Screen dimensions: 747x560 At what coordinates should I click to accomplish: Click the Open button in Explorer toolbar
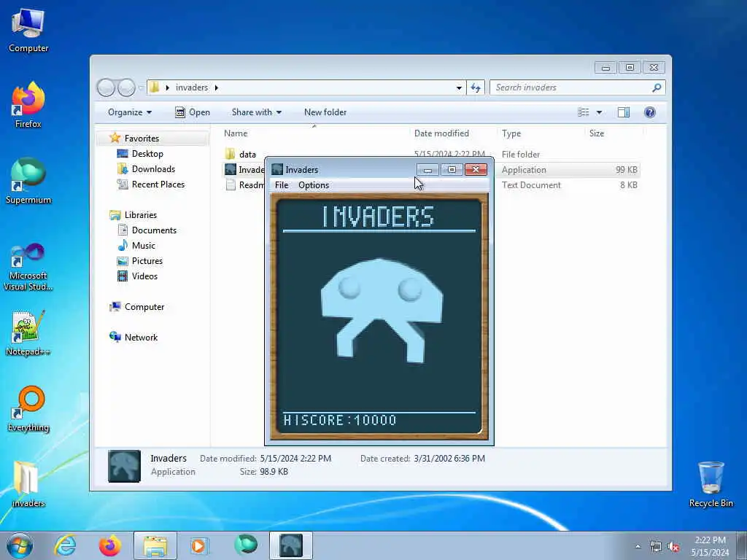click(193, 112)
